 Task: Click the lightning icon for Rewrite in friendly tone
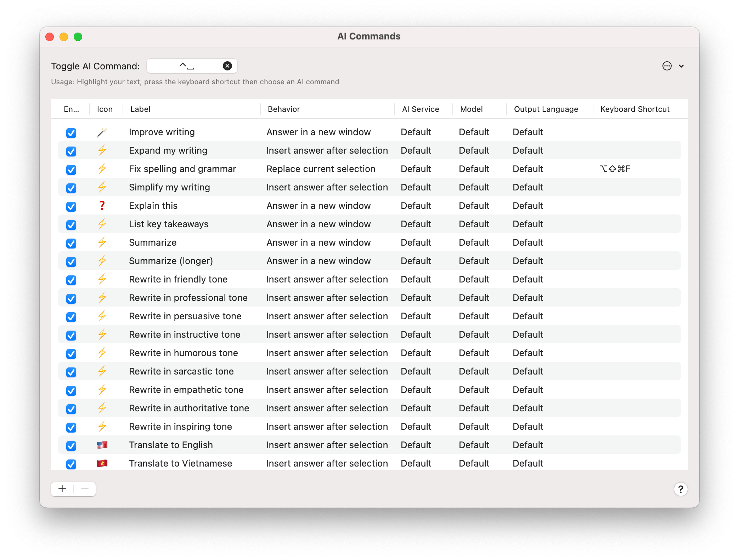coord(102,279)
